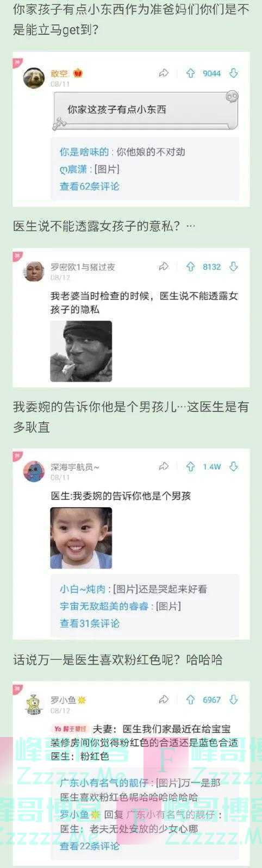Upvote 罗小鱼's comment with 6967 likes
The height and width of the screenshot is (868, 262).
pos(190,700)
